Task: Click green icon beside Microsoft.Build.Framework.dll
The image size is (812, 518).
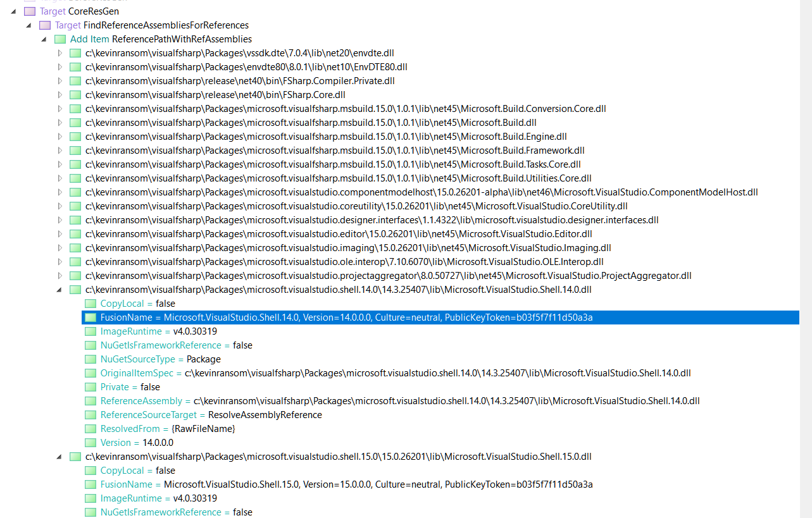Action: click(x=75, y=151)
